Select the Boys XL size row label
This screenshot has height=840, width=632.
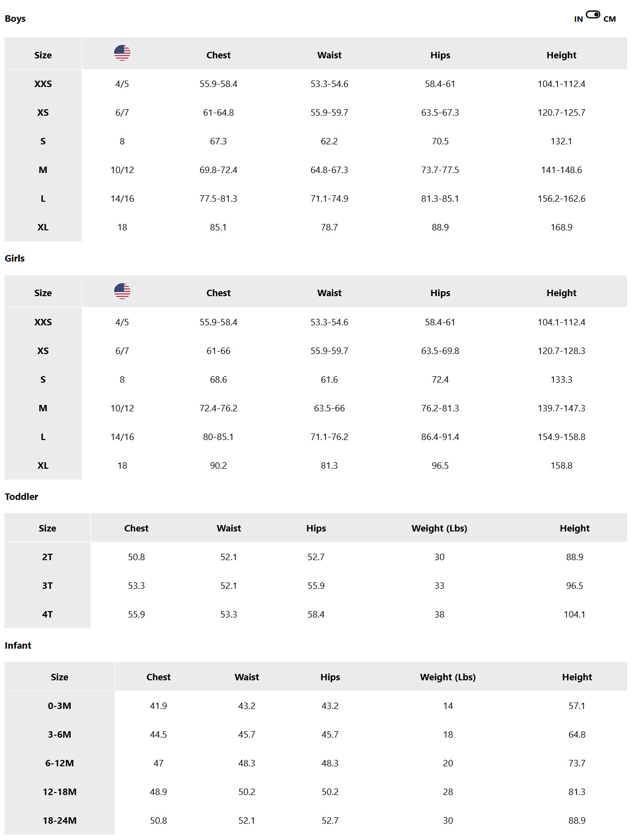[43, 227]
